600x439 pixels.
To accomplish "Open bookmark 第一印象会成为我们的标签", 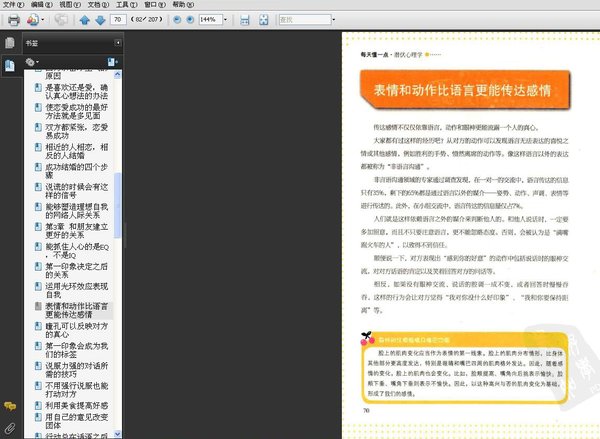I will 77,350.
